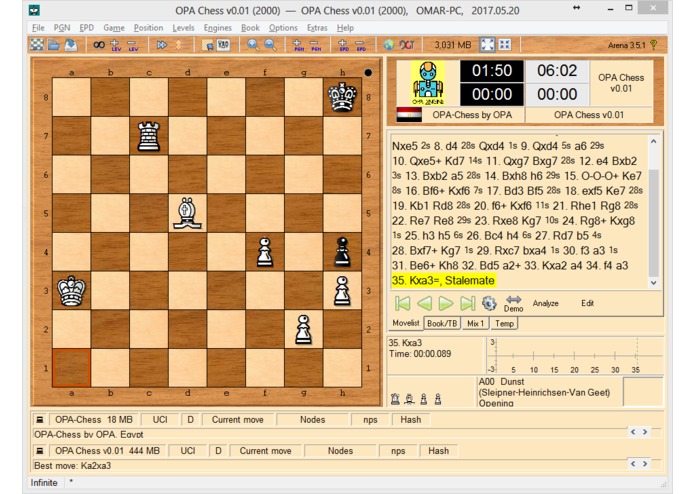
Task: Jump to the last move of game
Action: point(468,303)
